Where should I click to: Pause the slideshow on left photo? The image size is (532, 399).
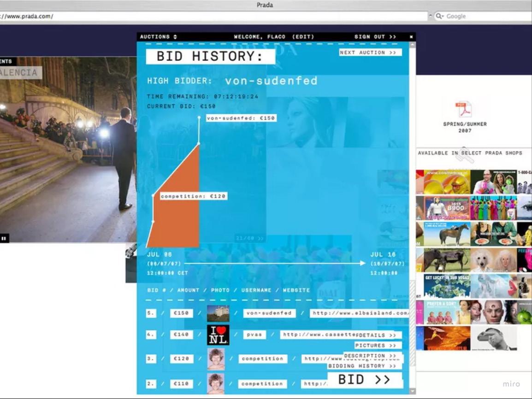coord(4,239)
